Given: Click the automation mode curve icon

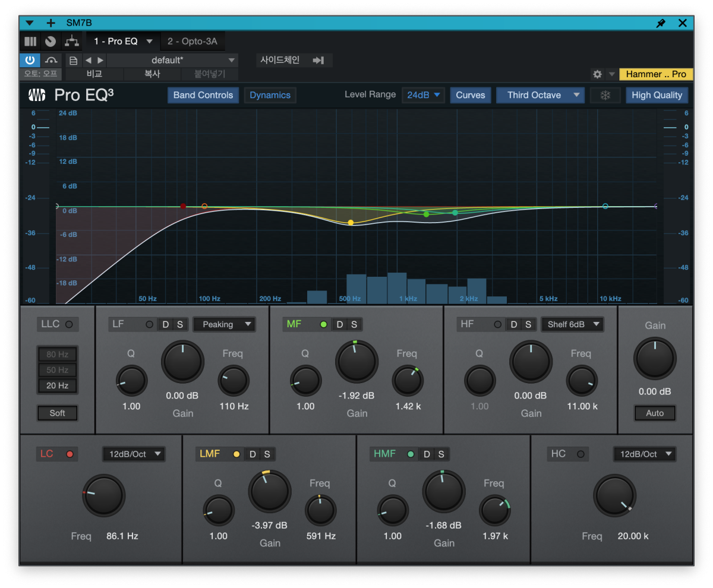Looking at the screenshot, I should (51, 60).
